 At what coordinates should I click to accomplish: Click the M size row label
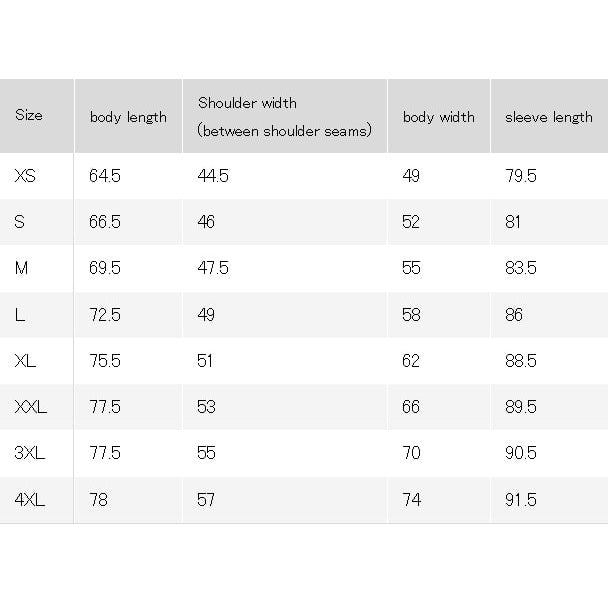click(21, 268)
